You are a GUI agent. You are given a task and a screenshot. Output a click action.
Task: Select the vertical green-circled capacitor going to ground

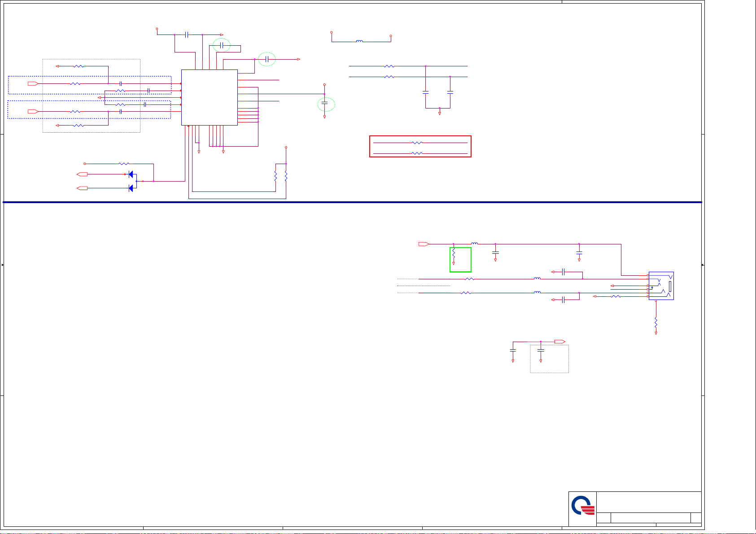coord(325,104)
